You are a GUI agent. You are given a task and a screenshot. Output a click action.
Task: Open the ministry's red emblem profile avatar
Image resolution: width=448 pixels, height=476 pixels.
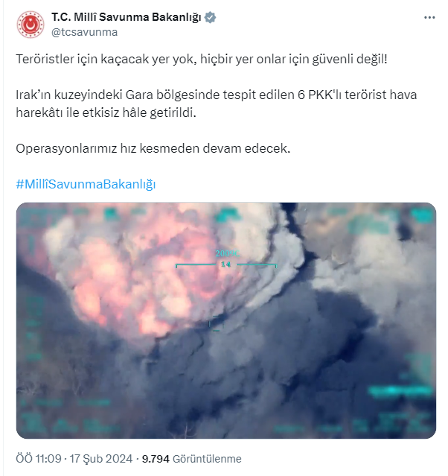point(31,25)
